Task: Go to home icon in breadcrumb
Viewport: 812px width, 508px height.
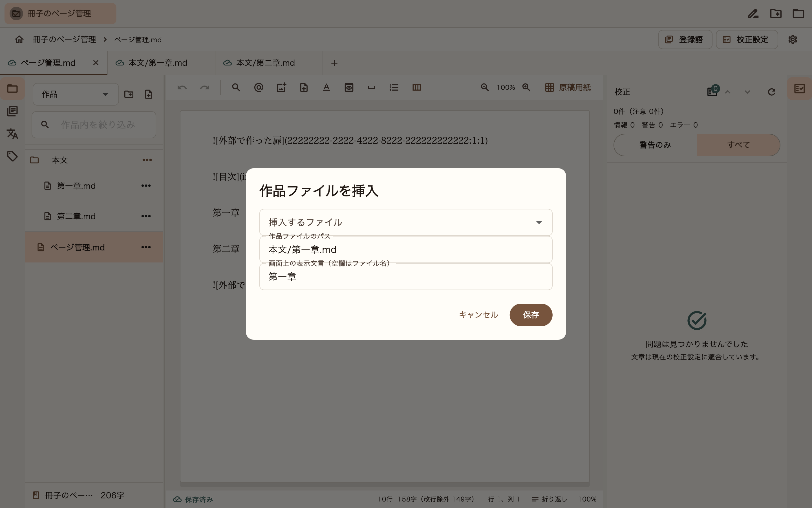Action: (19, 40)
